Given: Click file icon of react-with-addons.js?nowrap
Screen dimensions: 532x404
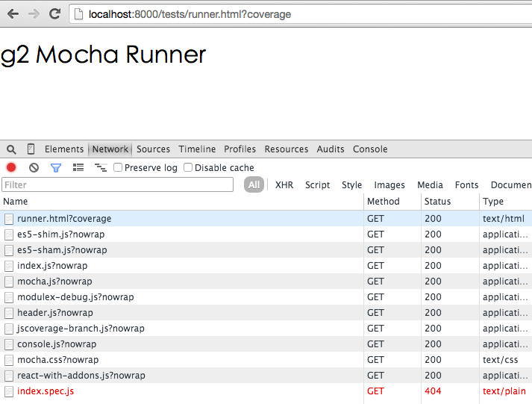Looking at the screenshot, I should point(9,376).
